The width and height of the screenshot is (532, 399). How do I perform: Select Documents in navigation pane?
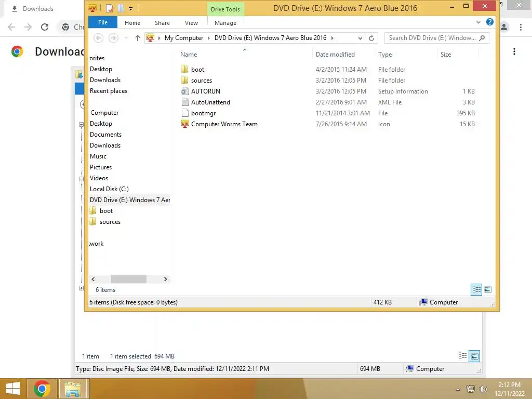[x=105, y=135]
